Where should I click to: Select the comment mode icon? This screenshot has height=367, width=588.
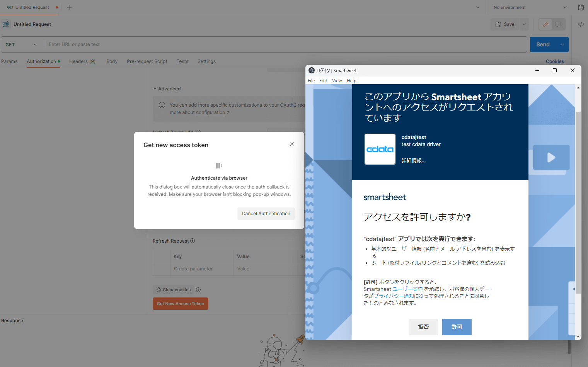click(558, 24)
